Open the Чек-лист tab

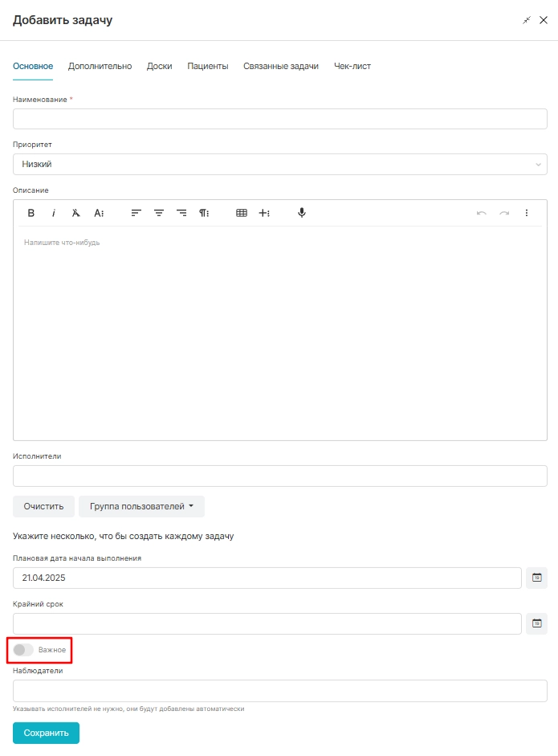[352, 66]
